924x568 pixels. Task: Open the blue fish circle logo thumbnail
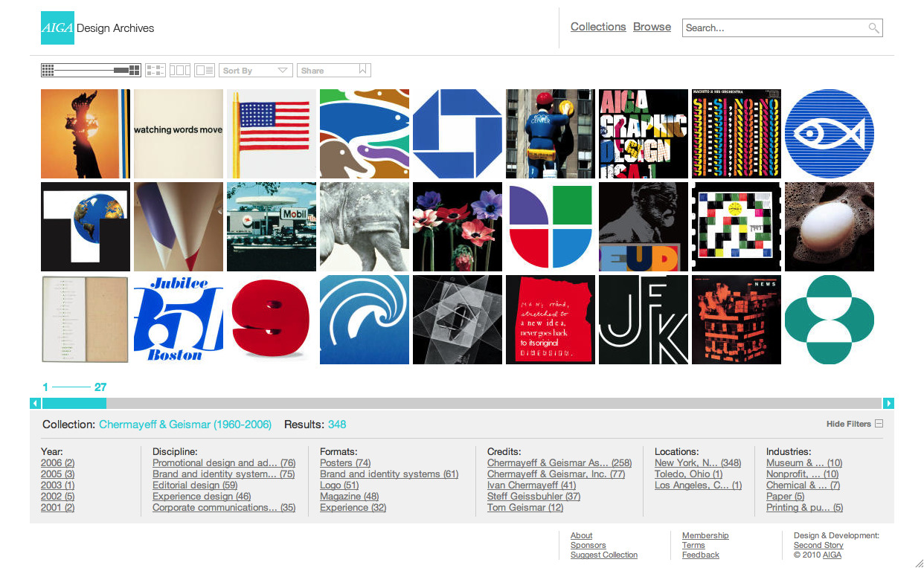[x=830, y=134]
